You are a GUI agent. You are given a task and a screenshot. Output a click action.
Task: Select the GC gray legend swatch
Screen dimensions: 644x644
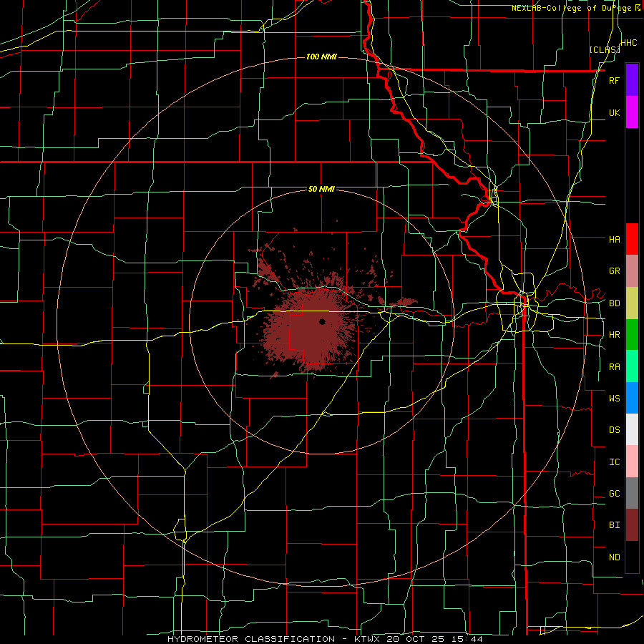632,493
